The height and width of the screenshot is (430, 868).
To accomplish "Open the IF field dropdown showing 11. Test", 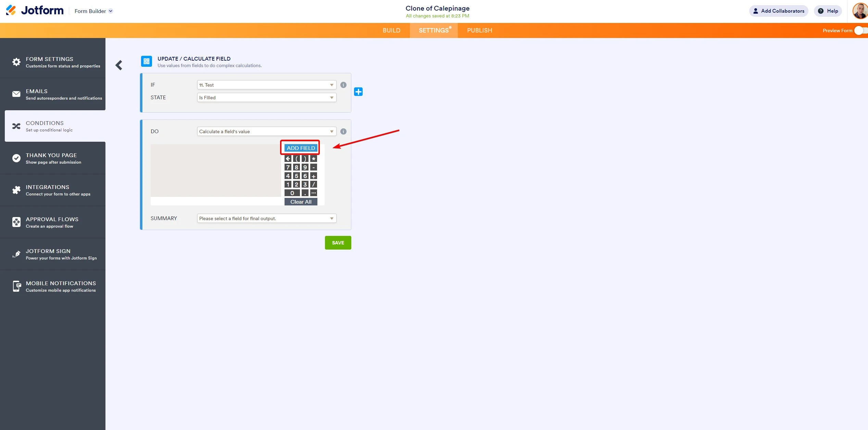I will tap(266, 85).
